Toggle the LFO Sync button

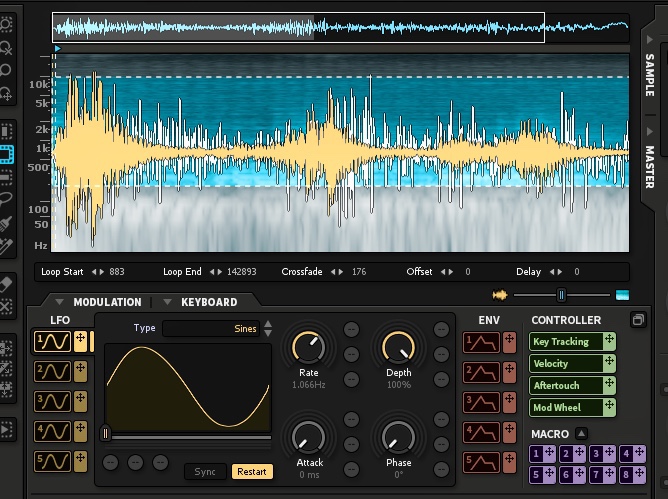(205, 471)
